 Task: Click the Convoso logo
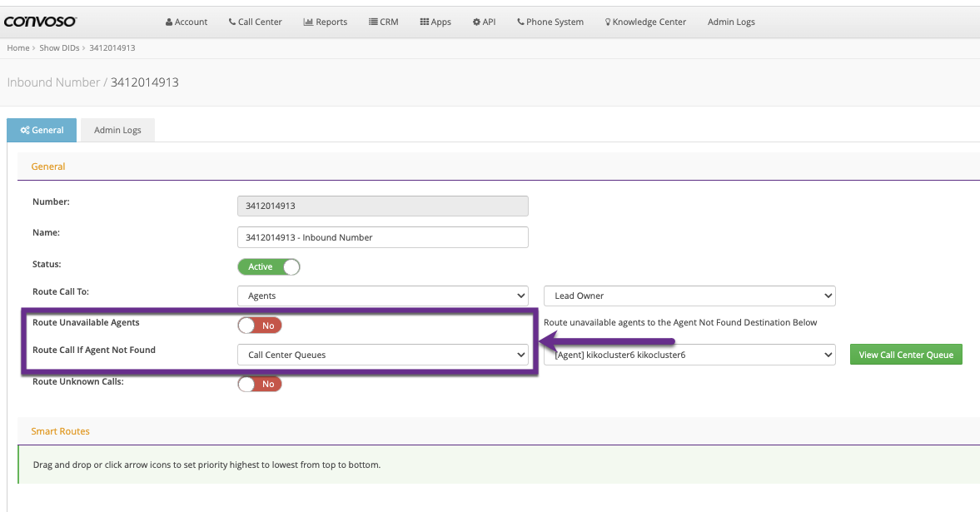coord(39,22)
